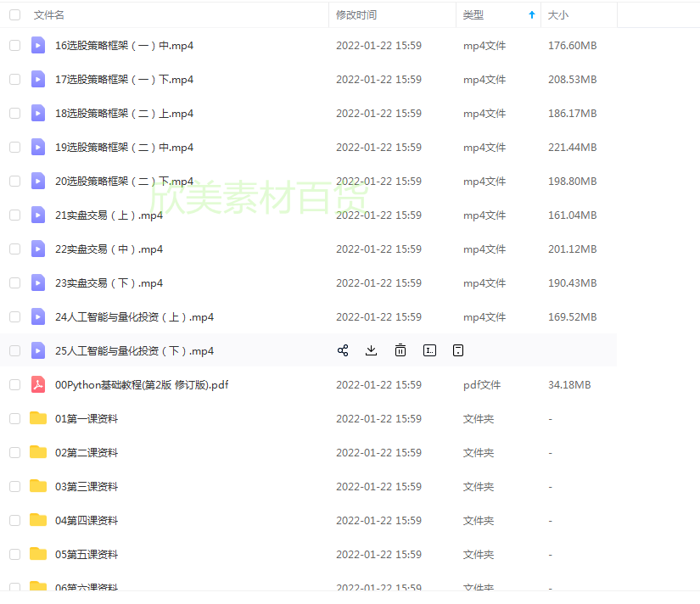Open 00Python基础教程(第2版 修订版).pdf
700x604 pixels.
click(x=142, y=385)
